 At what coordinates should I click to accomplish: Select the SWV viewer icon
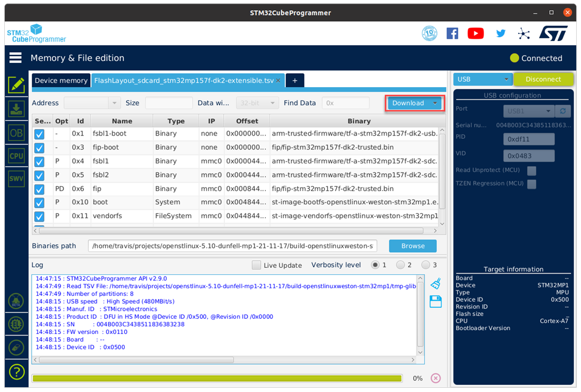click(16, 179)
